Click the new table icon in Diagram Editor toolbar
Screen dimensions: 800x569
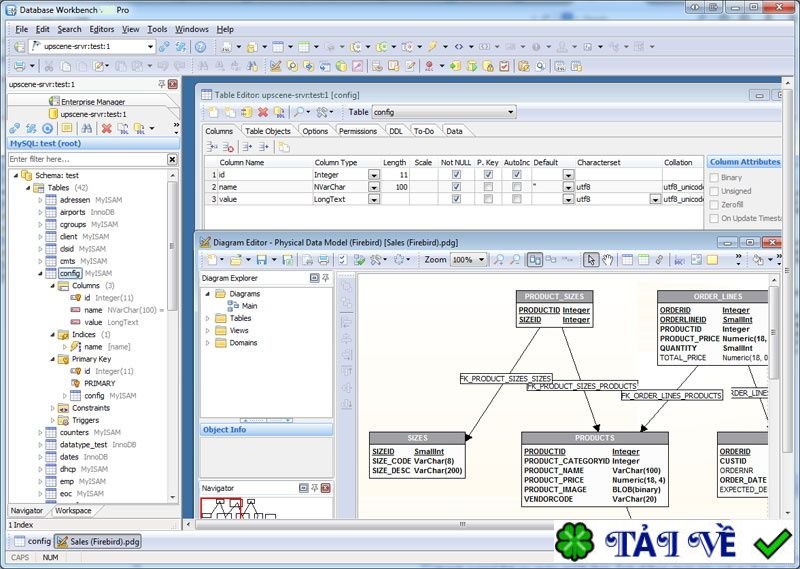click(627, 260)
